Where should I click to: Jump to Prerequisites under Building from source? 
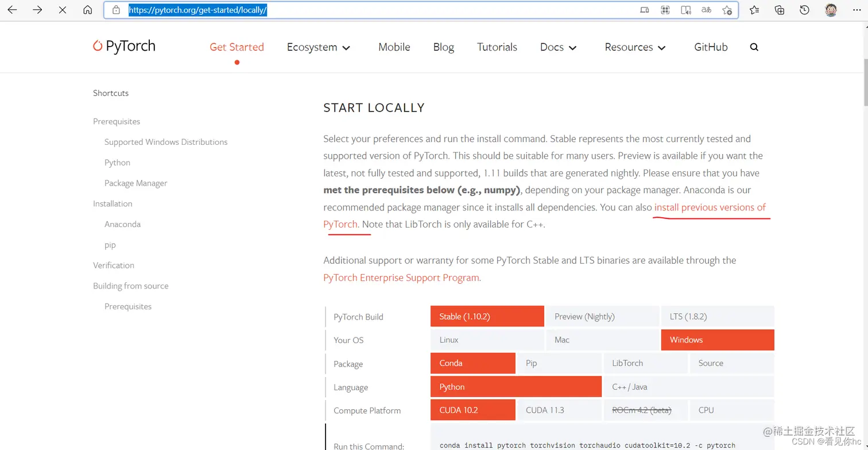click(x=128, y=306)
